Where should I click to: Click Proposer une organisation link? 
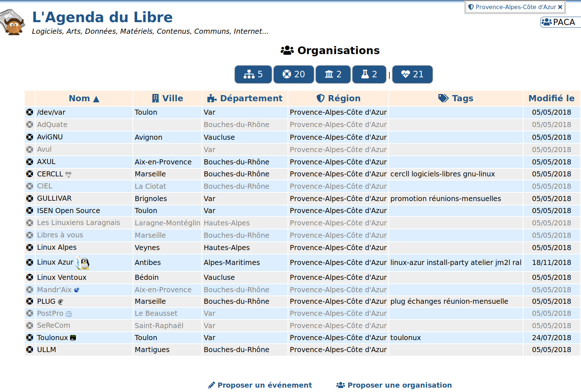(x=394, y=385)
